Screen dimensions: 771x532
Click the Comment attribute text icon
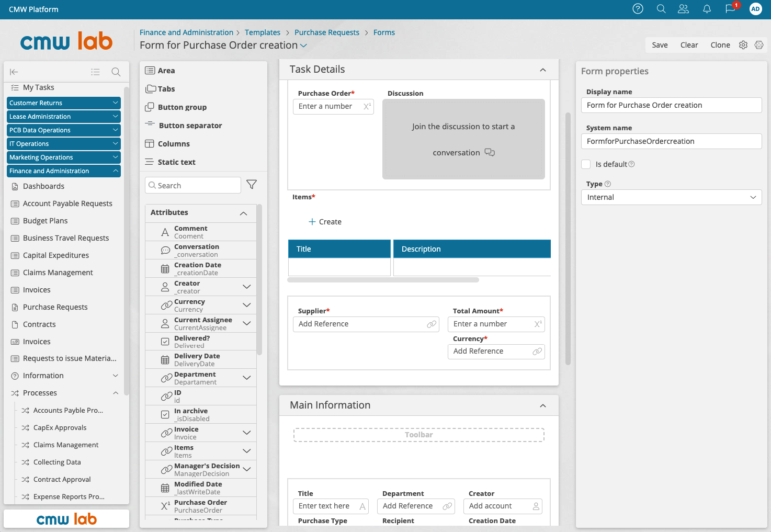[165, 232]
